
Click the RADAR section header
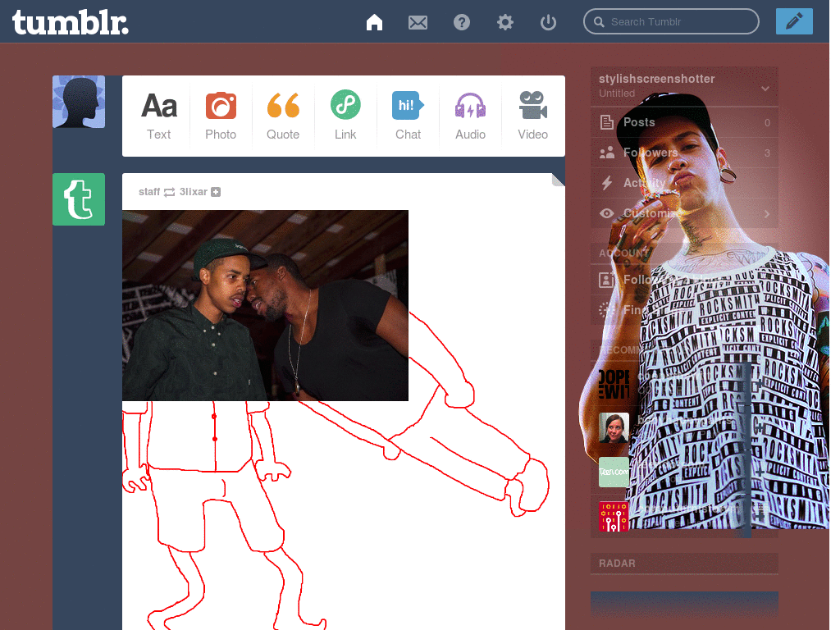tap(684, 563)
